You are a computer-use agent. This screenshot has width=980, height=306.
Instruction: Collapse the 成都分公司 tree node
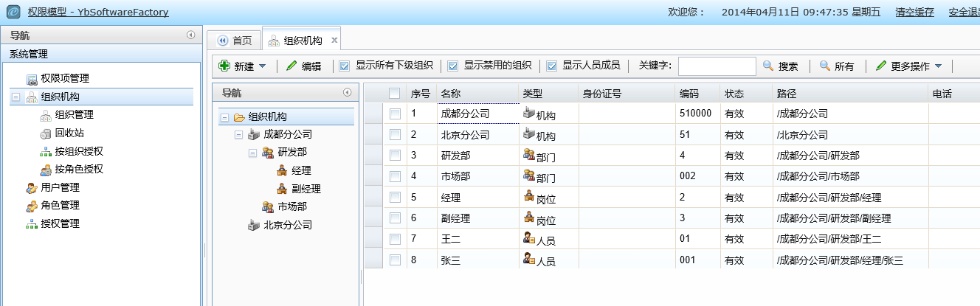pos(238,135)
